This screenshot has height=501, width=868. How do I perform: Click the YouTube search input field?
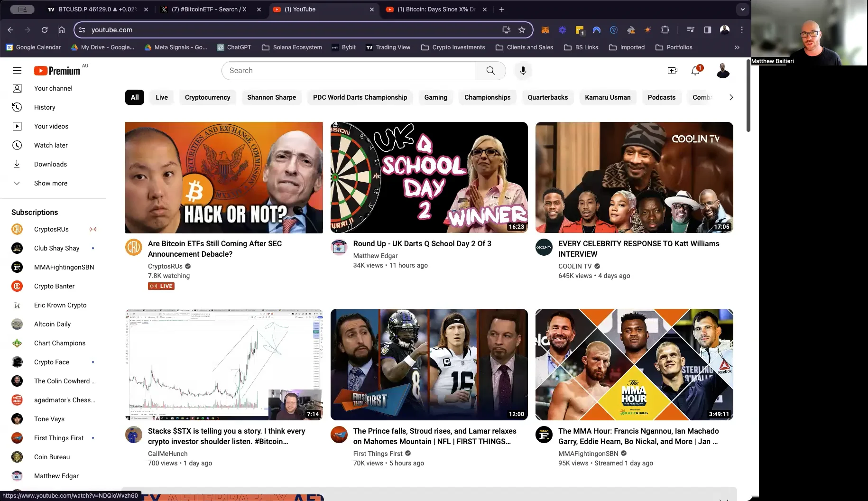pyautogui.click(x=349, y=71)
